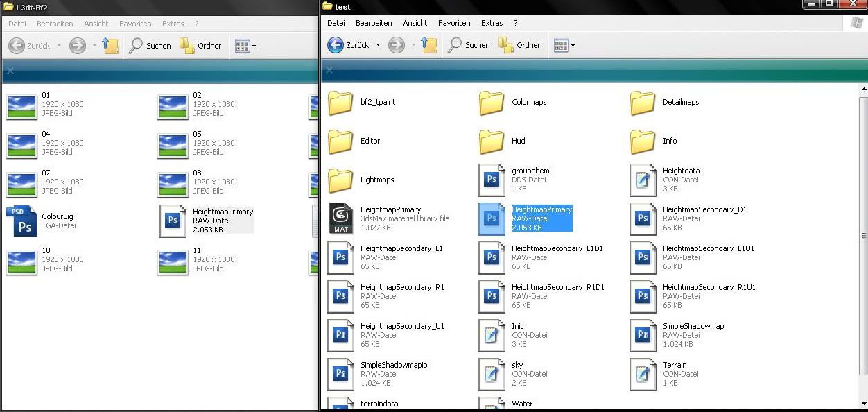The height and width of the screenshot is (412, 868).
Task: Open the Extras menu in test window
Action: click(492, 23)
